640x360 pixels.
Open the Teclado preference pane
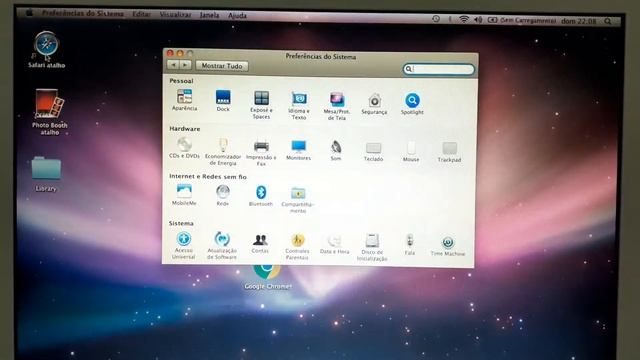pyautogui.click(x=373, y=151)
